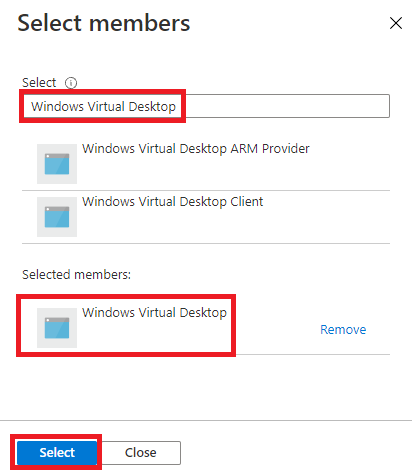Click the Windows Virtual Desktop ARM Provider icon

tap(57, 164)
